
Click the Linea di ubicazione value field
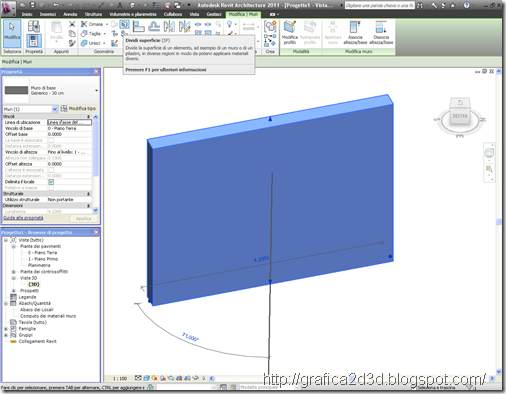click(69, 122)
